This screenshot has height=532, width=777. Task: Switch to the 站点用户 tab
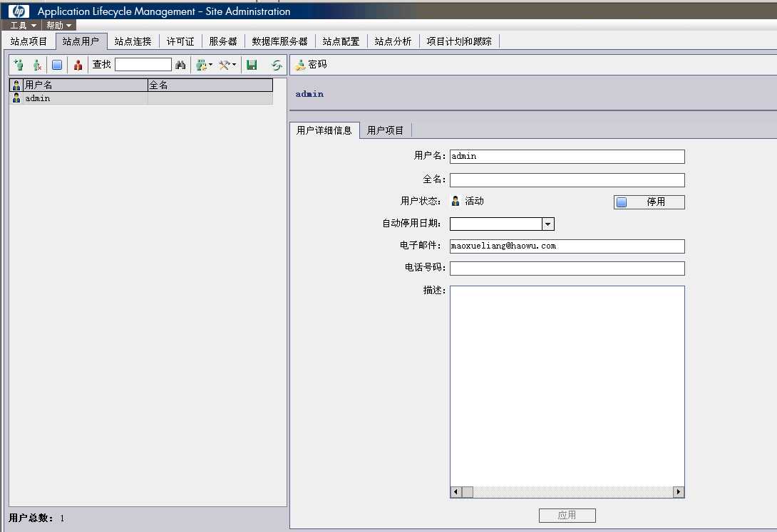click(x=81, y=41)
